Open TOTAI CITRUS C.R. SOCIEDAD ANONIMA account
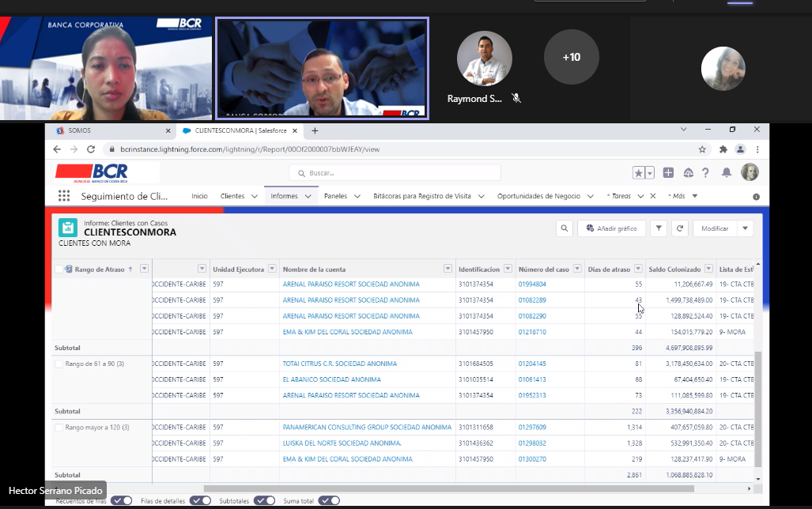 340,364
